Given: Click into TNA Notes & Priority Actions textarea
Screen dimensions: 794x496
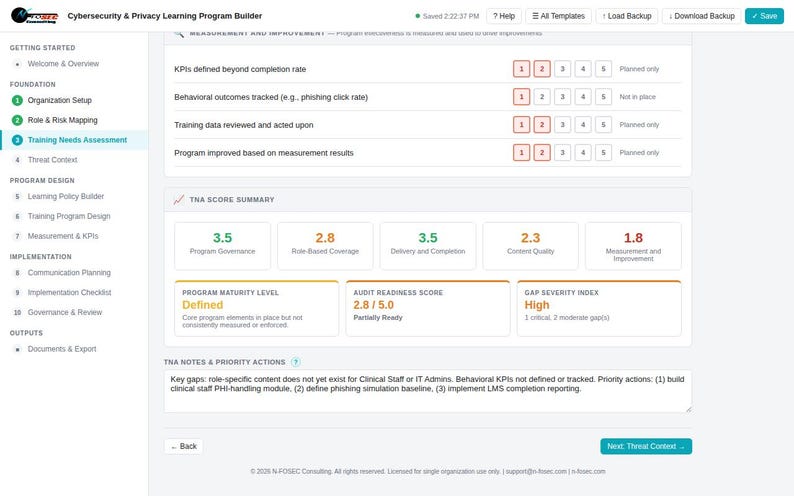Looking at the screenshot, I should click(x=427, y=391).
